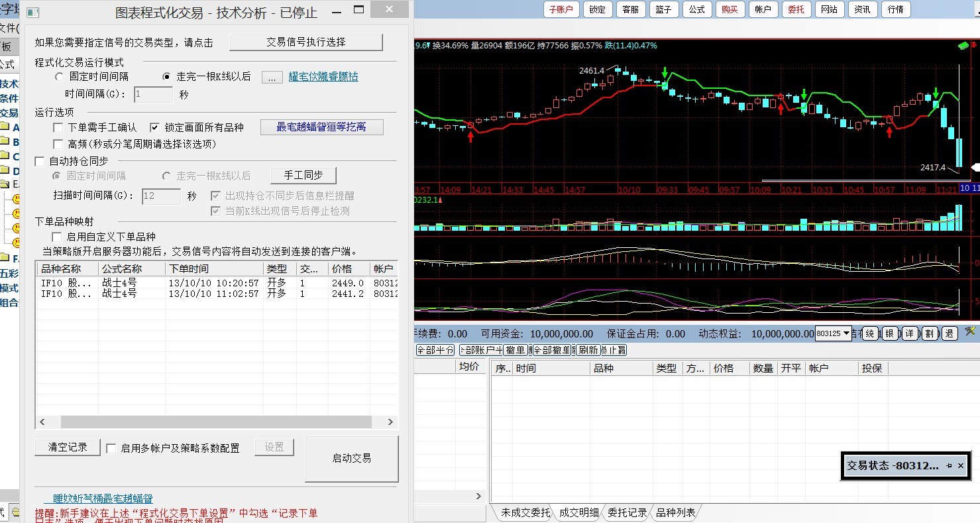Enable 下单需手工确认 checkbox
The width and height of the screenshot is (980, 523).
click(58, 128)
